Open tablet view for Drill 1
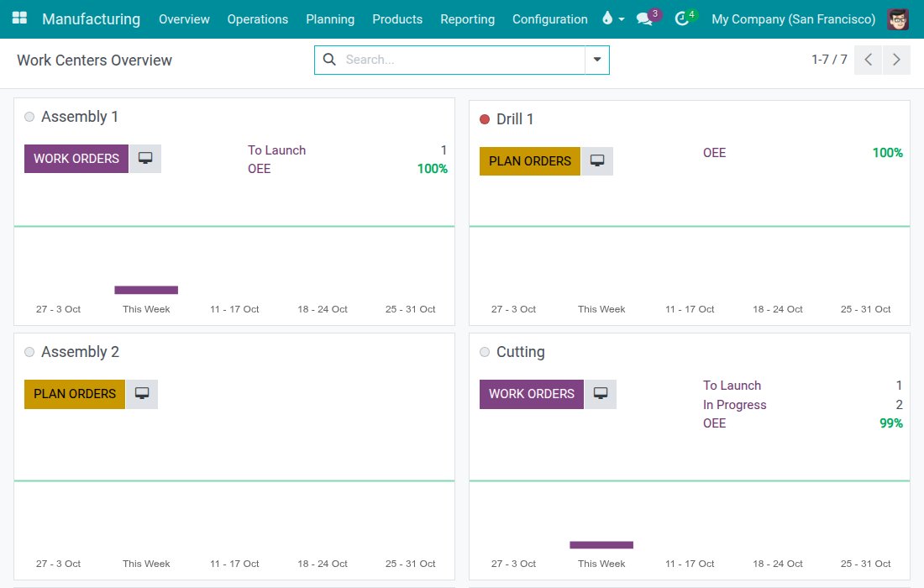Viewport: 924px width, 588px height. 597,160
